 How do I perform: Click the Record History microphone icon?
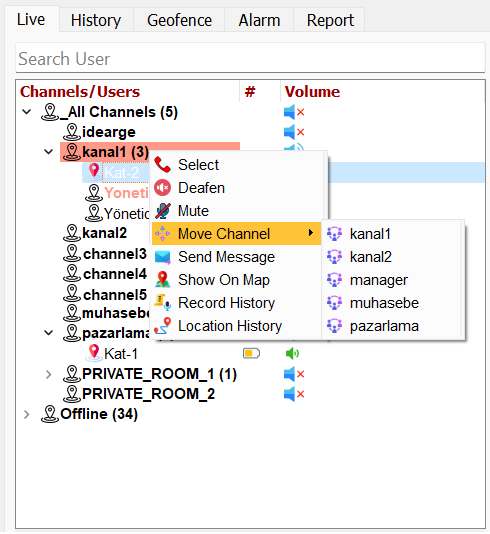pos(162,303)
